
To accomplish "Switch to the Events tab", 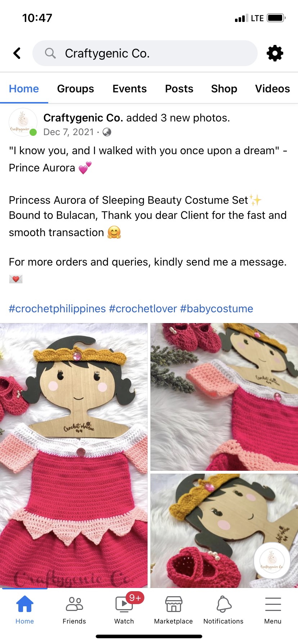I will [130, 89].
